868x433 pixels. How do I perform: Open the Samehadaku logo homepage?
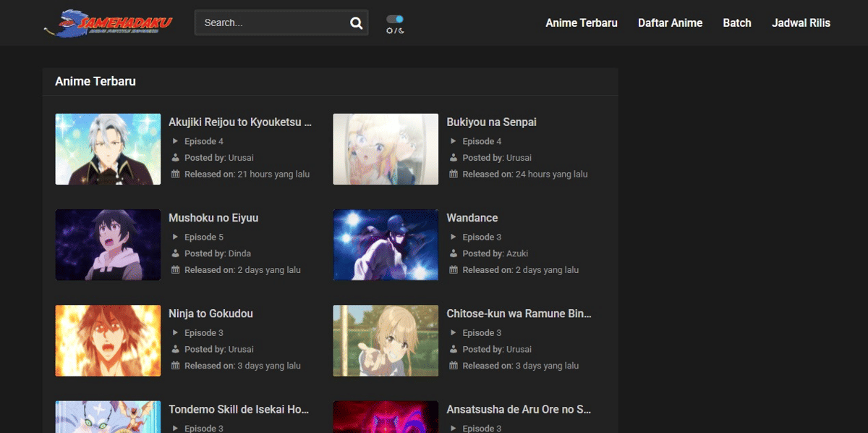click(x=108, y=23)
